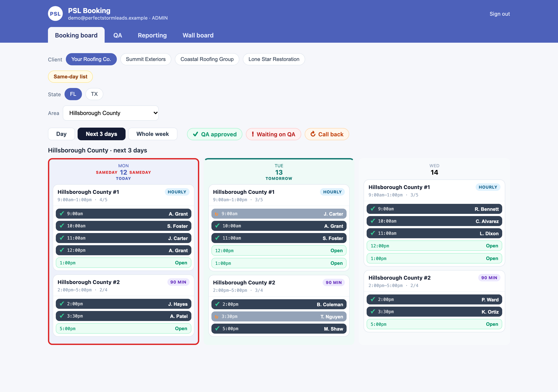The image size is (558, 392).
Task: Click checkmark icon on QA approved legend
Action: coord(195,134)
